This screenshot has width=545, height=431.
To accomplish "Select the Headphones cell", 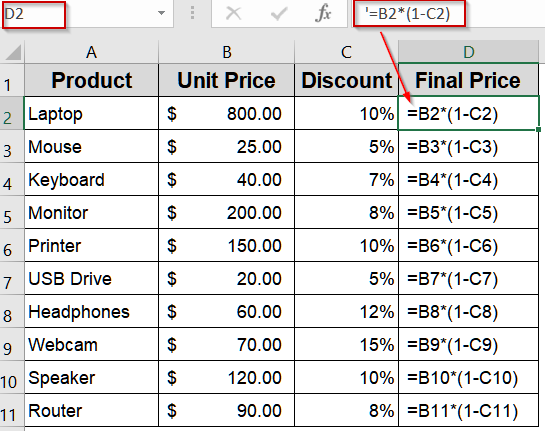I will pos(91,311).
